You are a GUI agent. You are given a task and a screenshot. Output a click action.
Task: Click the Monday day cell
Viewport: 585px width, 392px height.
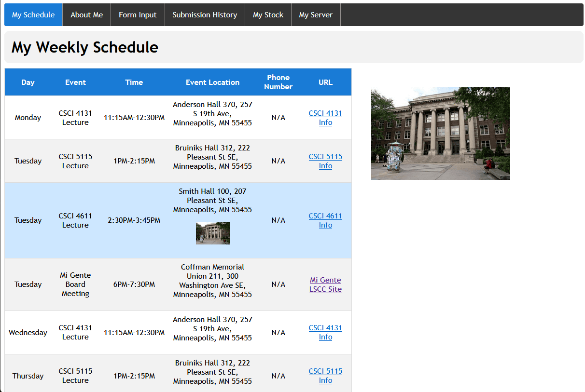[28, 118]
